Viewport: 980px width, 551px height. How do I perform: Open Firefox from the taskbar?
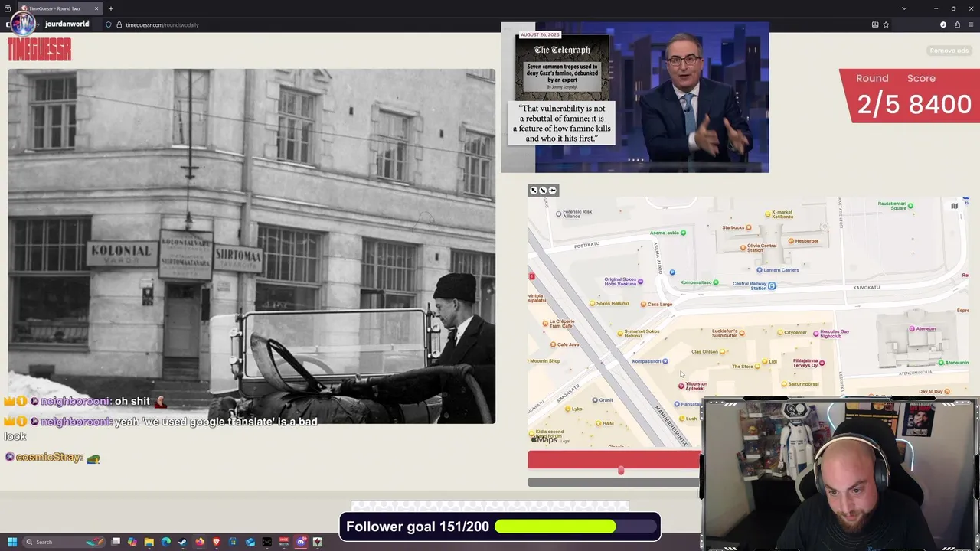(x=200, y=542)
